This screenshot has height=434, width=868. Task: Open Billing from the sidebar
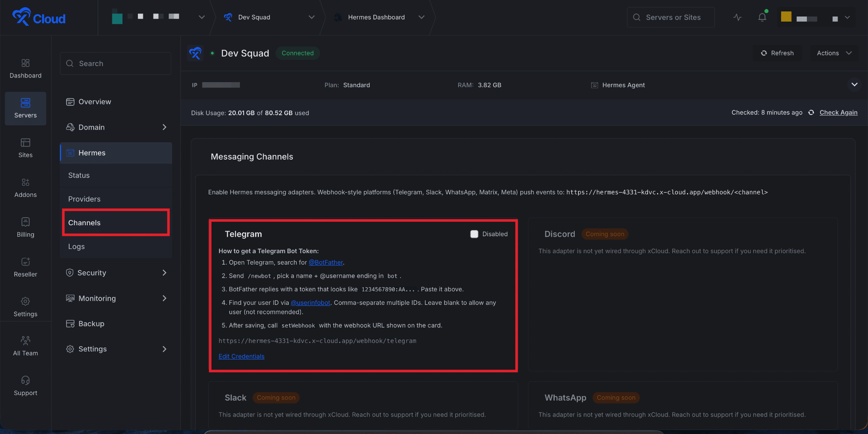(x=25, y=227)
